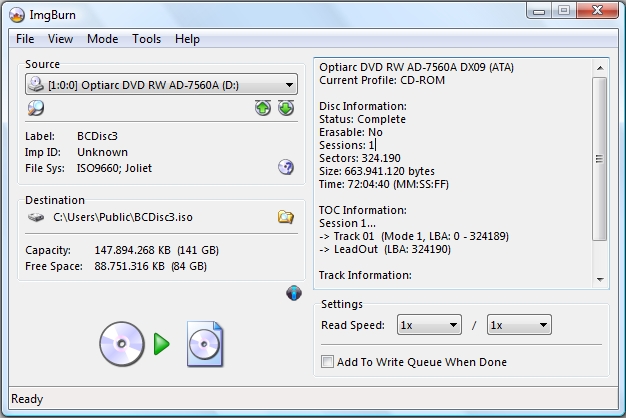Viewport: 626px width, 418px height.
Task: Open the File menu
Action: [x=25, y=39]
